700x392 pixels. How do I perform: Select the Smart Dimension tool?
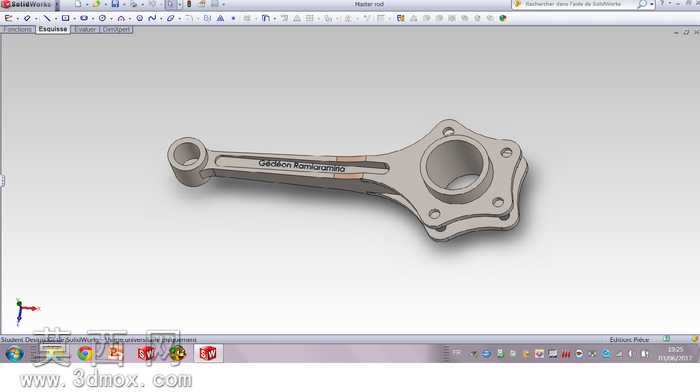click(x=27, y=18)
